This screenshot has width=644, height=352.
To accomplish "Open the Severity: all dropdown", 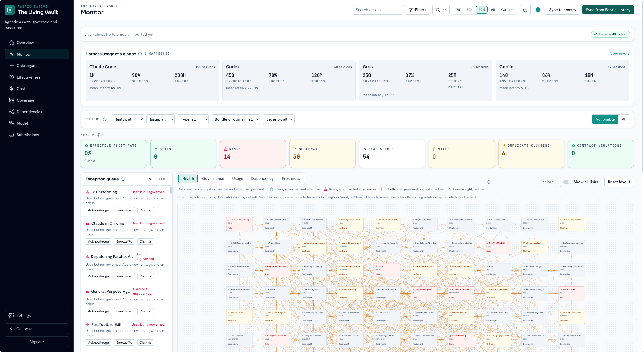I will coord(278,119).
